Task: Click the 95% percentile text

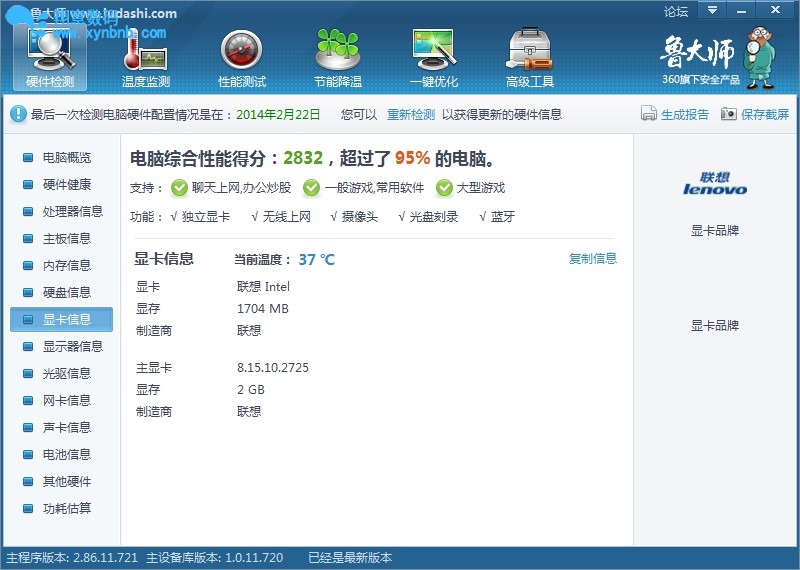Action: point(412,158)
